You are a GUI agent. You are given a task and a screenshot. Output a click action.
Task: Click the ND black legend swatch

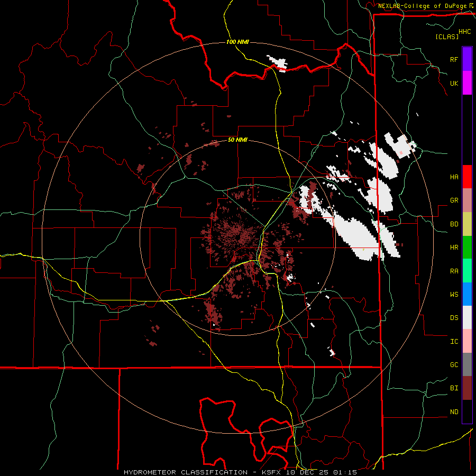[467, 411]
